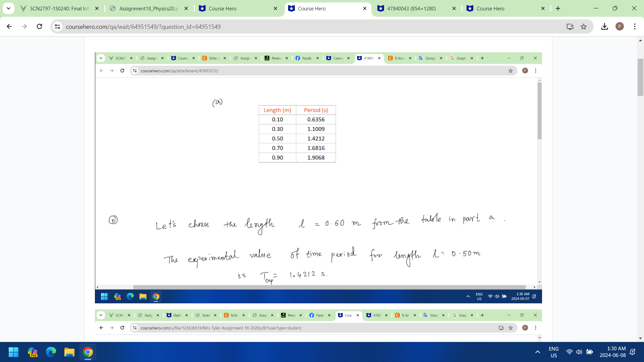
Task: Open a new tab with the plus button
Action: pos(558,8)
